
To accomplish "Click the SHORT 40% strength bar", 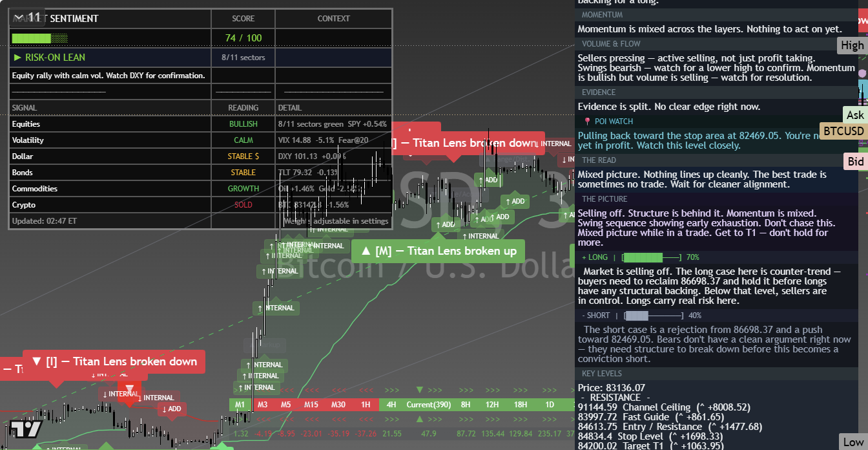I will point(652,316).
